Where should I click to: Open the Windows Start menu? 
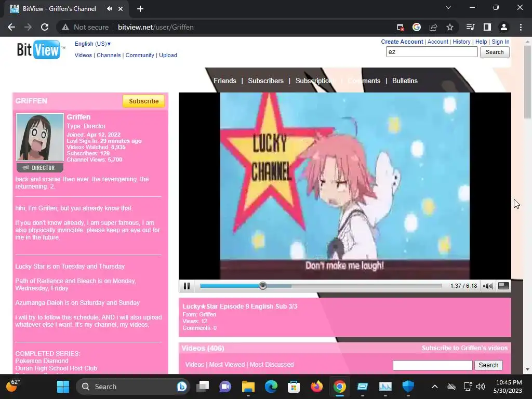[x=63, y=387]
